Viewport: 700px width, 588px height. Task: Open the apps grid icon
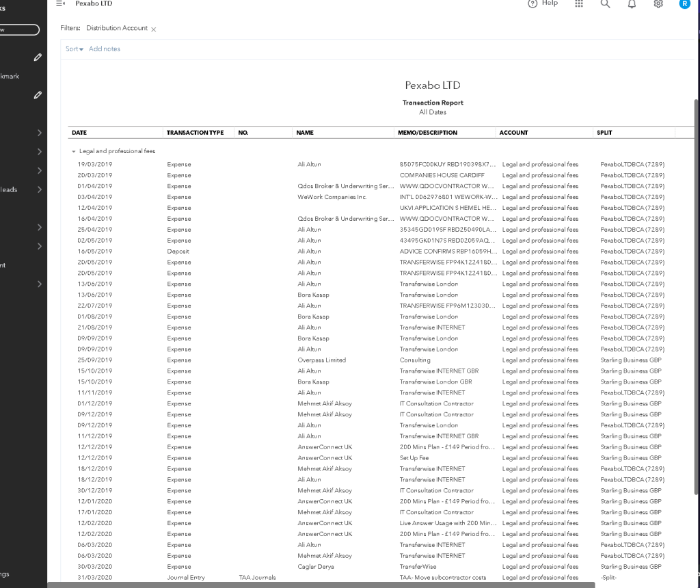pyautogui.click(x=579, y=3)
